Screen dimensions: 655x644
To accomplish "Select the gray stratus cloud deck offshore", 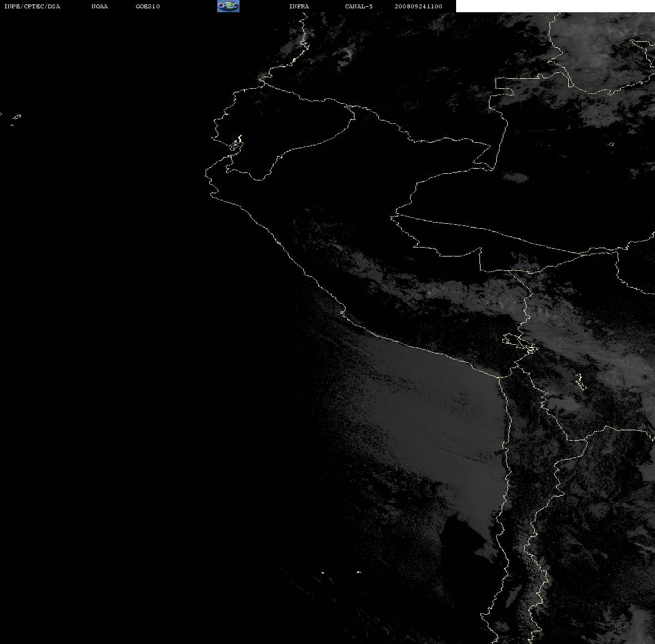I will [439, 430].
